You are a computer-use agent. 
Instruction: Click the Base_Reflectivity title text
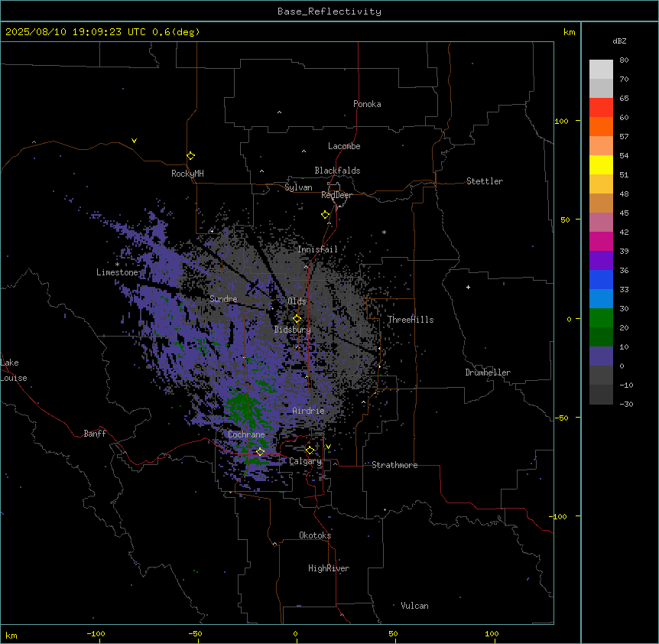[329, 11]
